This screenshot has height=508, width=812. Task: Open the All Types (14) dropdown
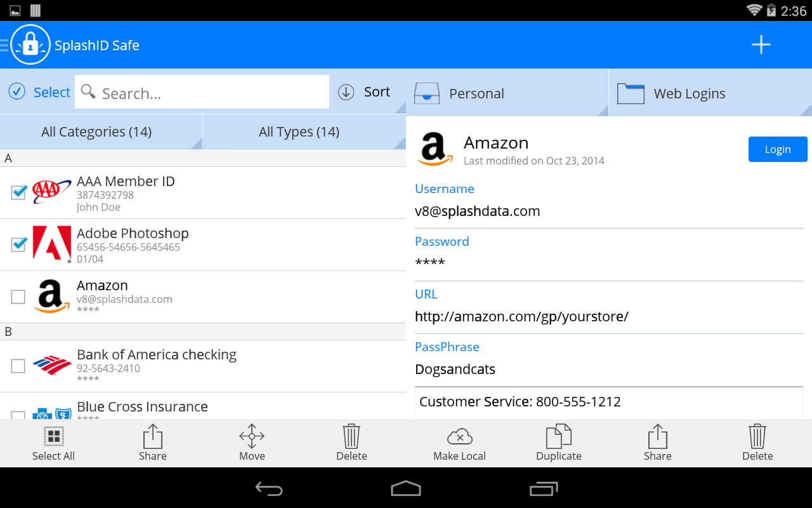click(x=304, y=132)
